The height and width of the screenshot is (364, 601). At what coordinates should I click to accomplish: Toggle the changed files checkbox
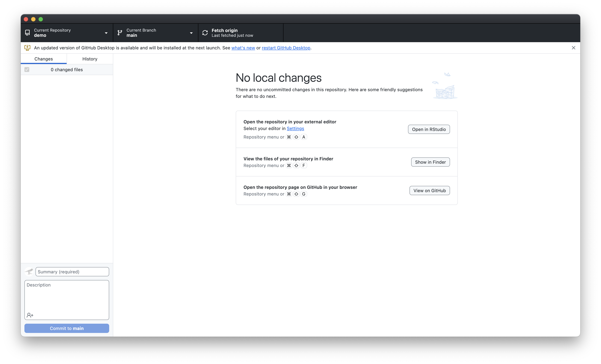[x=27, y=70]
